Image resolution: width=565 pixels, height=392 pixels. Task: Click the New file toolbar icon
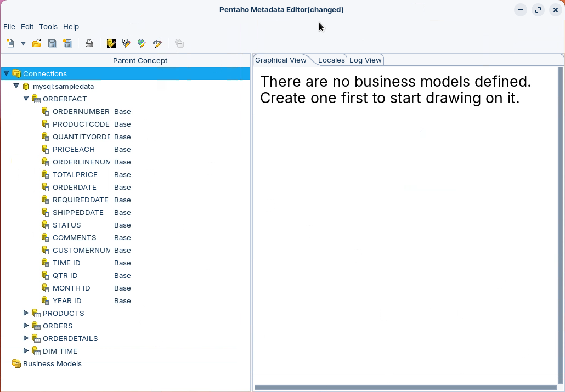coord(10,43)
